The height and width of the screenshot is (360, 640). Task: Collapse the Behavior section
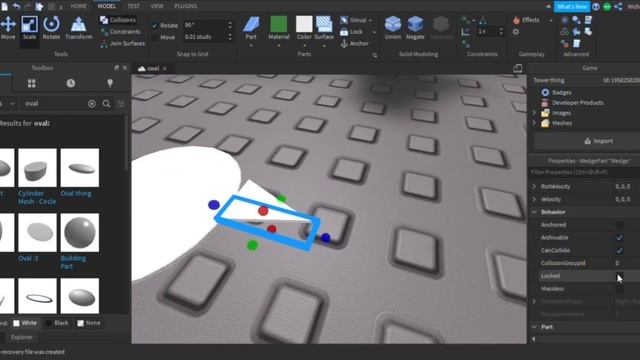click(x=534, y=212)
